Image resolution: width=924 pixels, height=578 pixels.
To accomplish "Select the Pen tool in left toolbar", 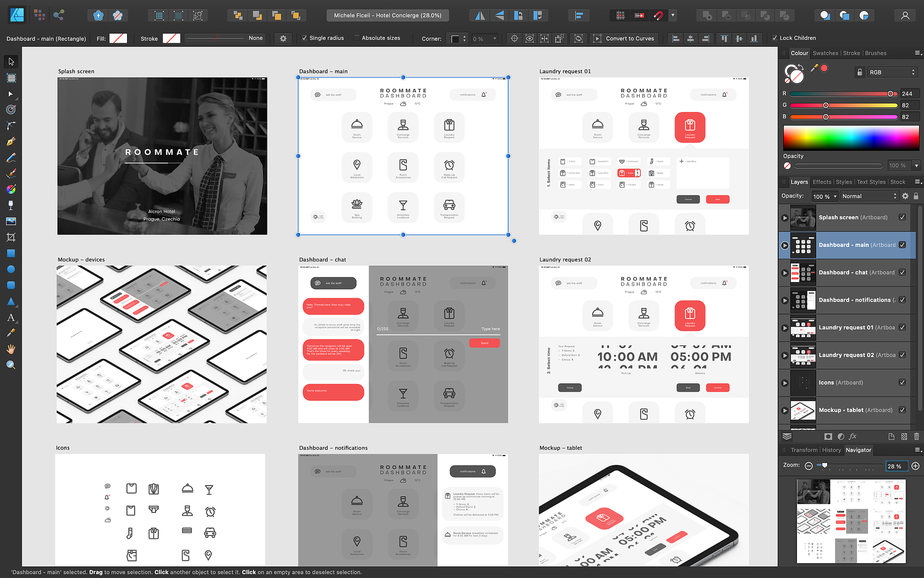I will coord(11,141).
